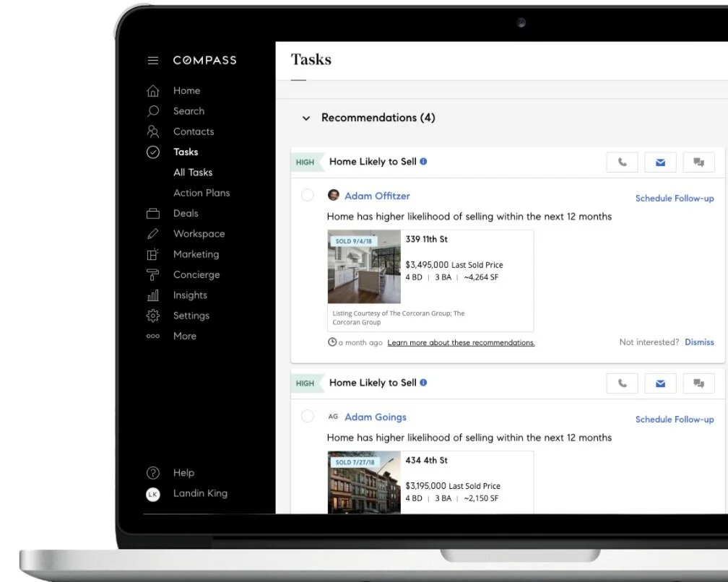Open Marketing with the paint roller icon

coord(152,254)
